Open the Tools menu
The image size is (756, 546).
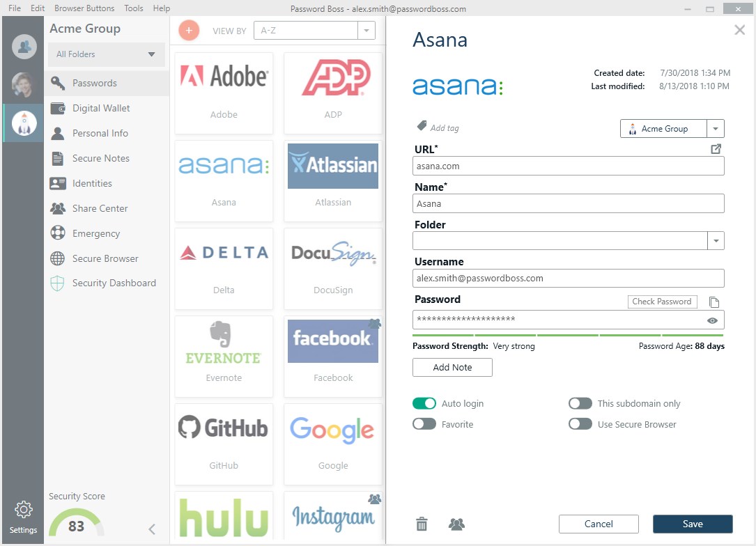pyautogui.click(x=134, y=8)
